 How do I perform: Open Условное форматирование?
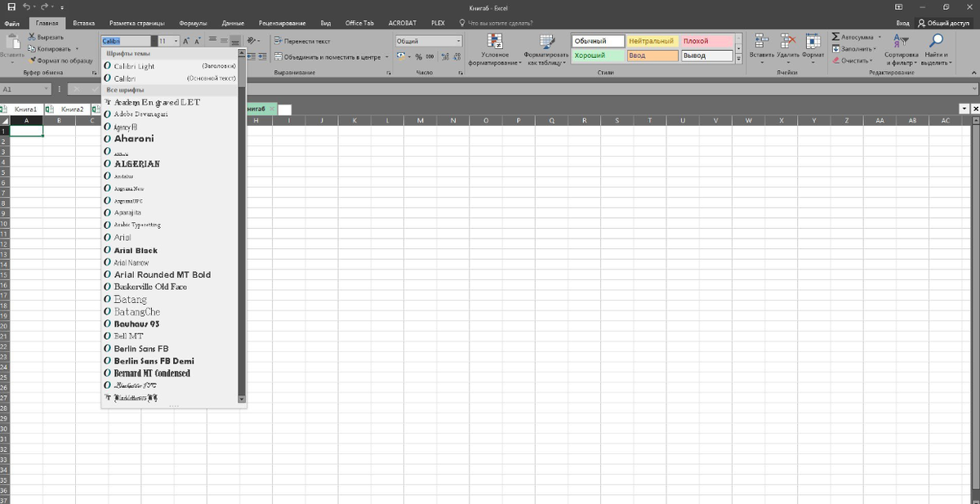[495, 49]
